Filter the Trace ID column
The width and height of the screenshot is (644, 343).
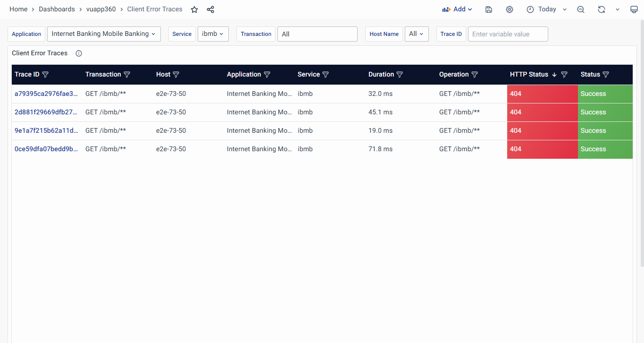(45, 75)
